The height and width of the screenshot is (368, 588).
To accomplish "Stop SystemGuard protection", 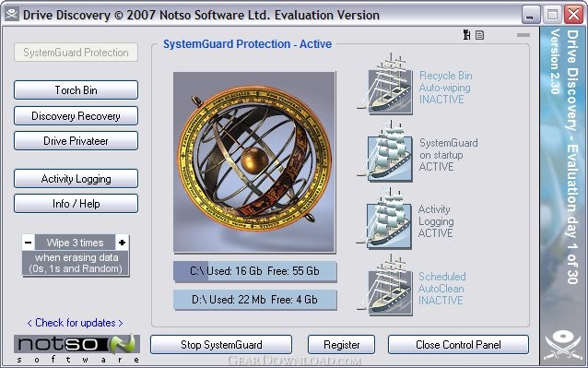I will click(x=221, y=345).
